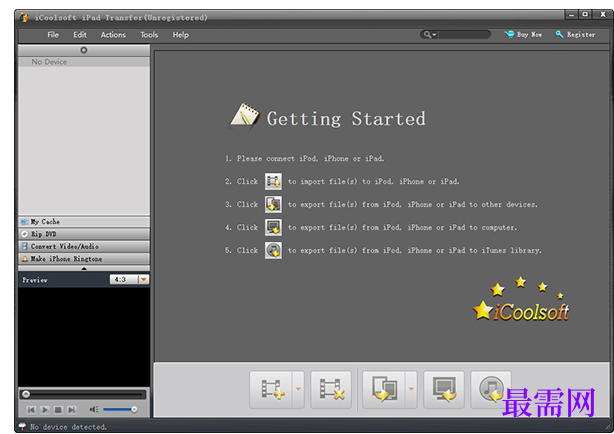Open the Rip DVD section

pos(84,234)
